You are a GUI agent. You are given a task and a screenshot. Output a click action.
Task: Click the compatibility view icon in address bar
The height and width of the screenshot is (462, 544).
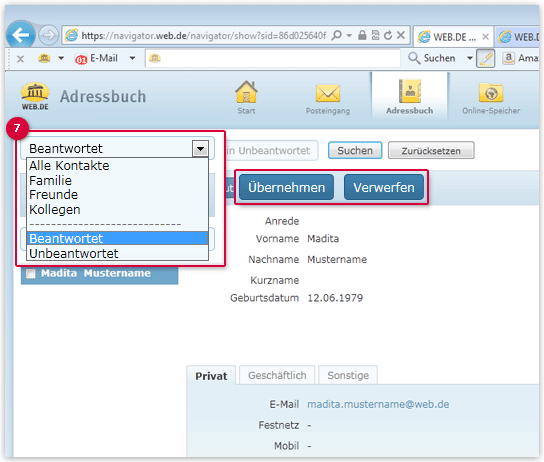tap(375, 35)
